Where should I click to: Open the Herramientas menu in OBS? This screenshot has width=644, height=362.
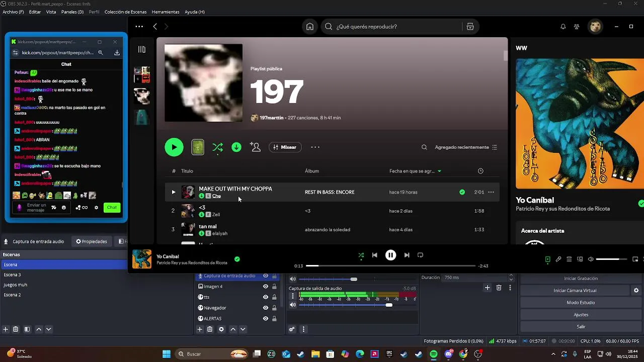coord(166,12)
